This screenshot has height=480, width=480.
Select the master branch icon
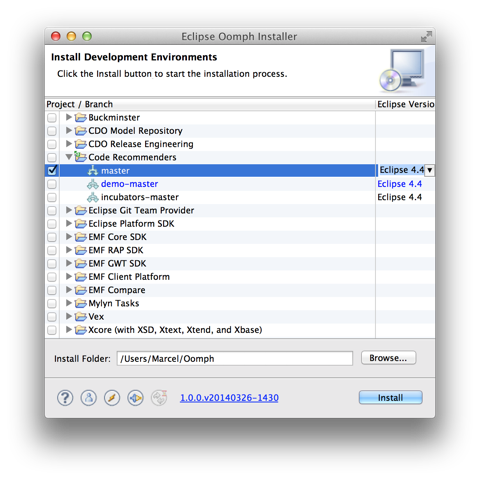[x=93, y=171]
